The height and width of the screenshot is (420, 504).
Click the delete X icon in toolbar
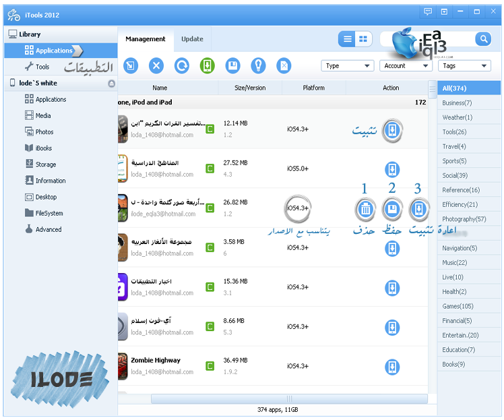point(156,65)
